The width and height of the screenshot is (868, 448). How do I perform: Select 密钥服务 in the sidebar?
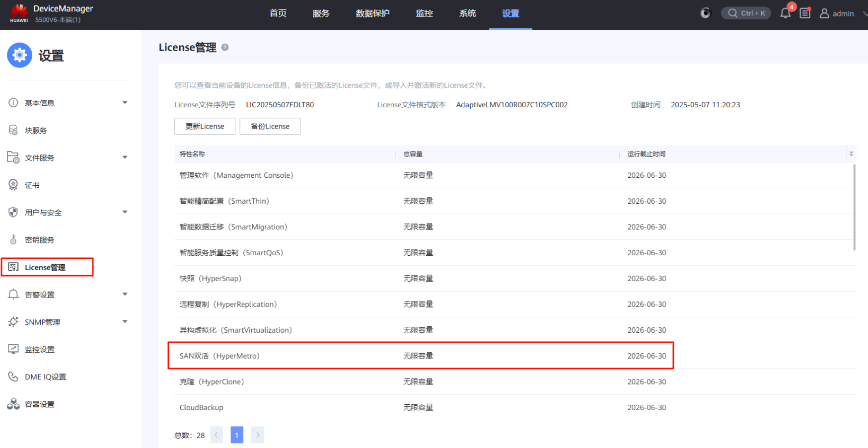pyautogui.click(x=39, y=240)
